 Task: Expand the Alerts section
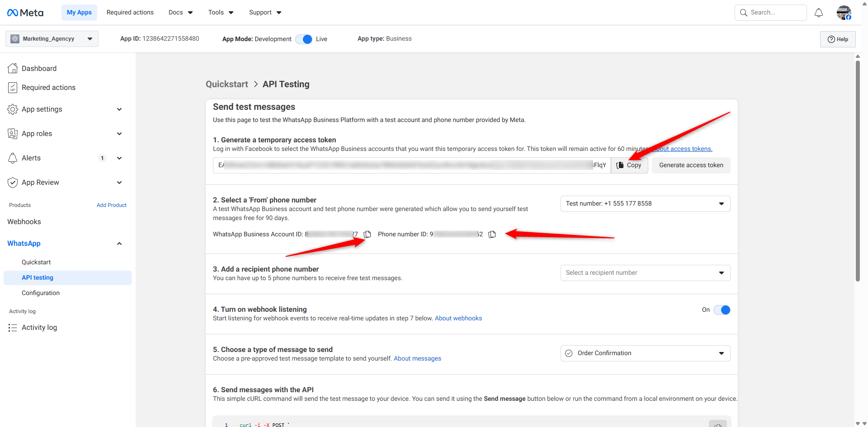click(119, 158)
